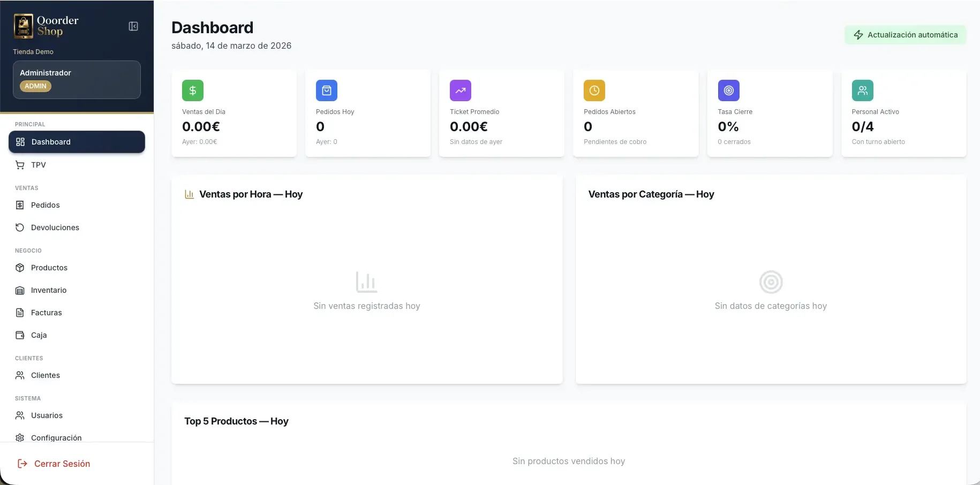Click the date 'sábado, 14 de marzo de 2026'
Screen dimensions: 980x485
[x=231, y=46]
